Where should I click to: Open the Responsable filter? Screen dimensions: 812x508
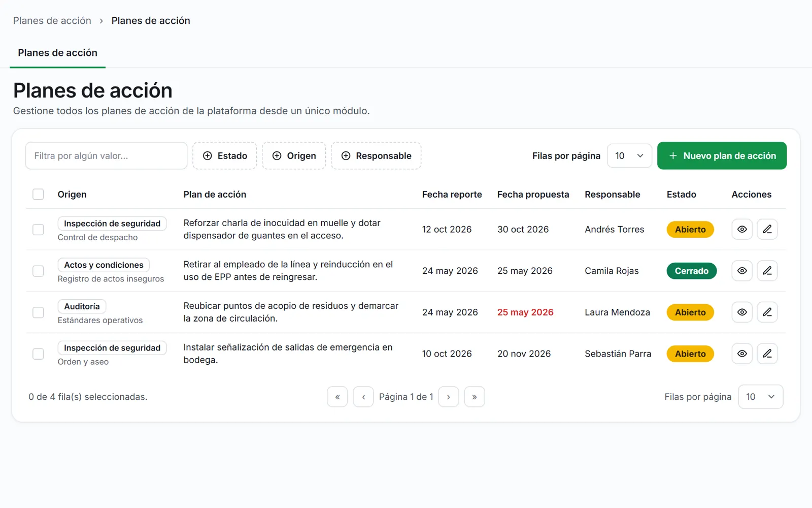(376, 156)
